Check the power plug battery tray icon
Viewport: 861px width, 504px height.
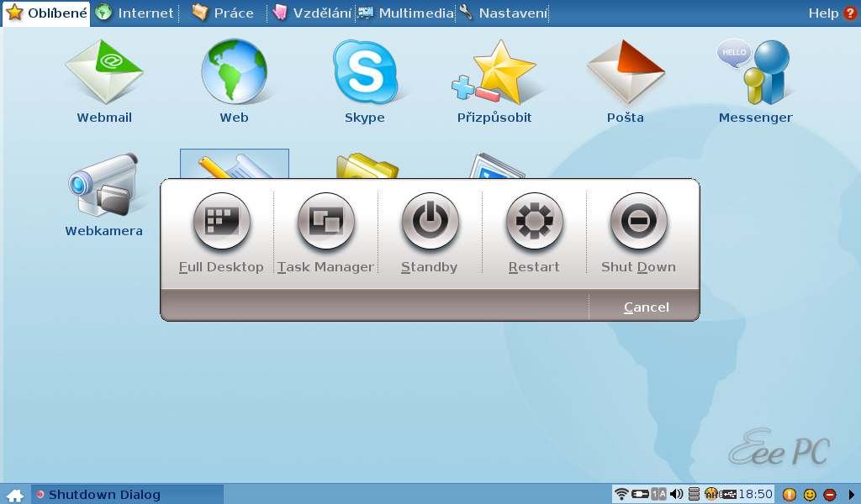[640, 494]
